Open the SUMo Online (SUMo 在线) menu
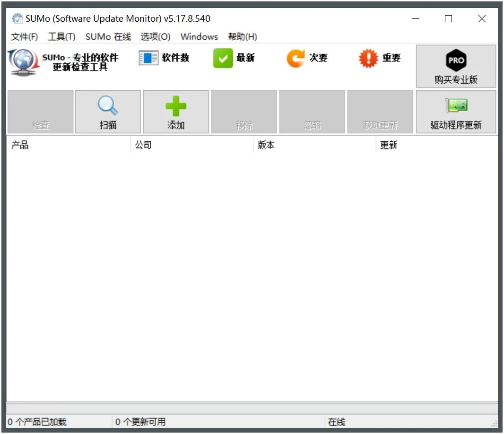The height and width of the screenshot is (434, 504). (x=108, y=37)
